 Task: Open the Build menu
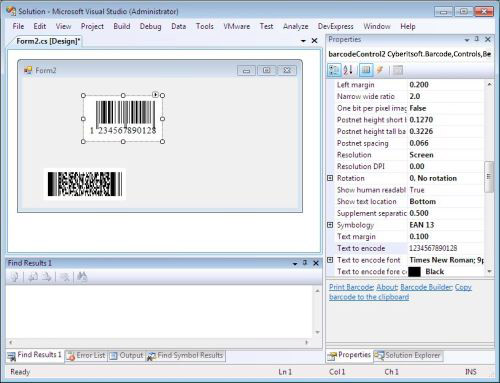tap(122, 26)
